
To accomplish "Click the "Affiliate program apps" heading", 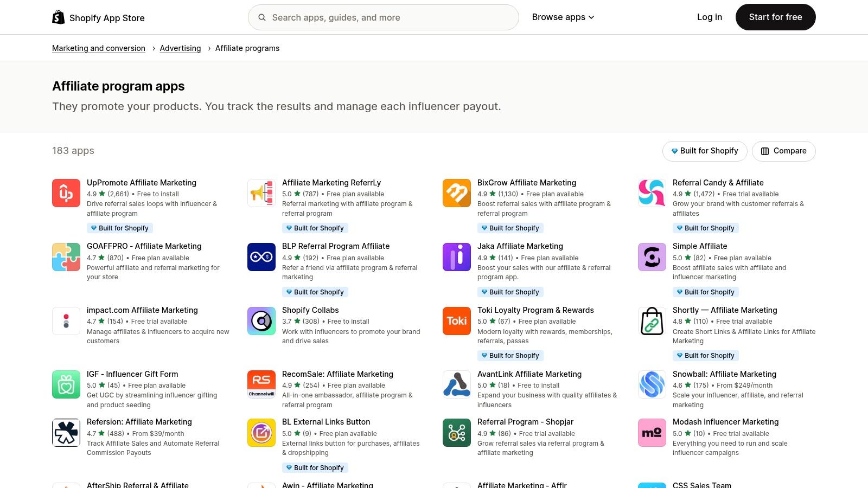I will click(118, 86).
